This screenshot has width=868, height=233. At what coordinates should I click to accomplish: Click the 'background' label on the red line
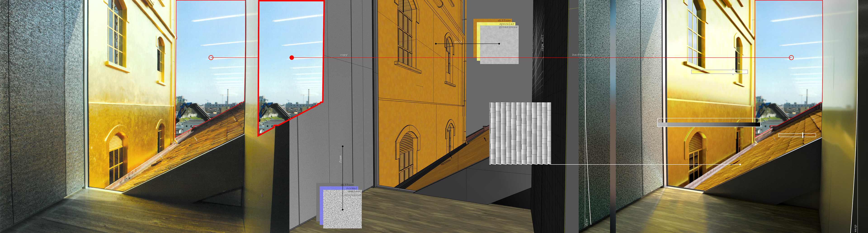[582, 55]
